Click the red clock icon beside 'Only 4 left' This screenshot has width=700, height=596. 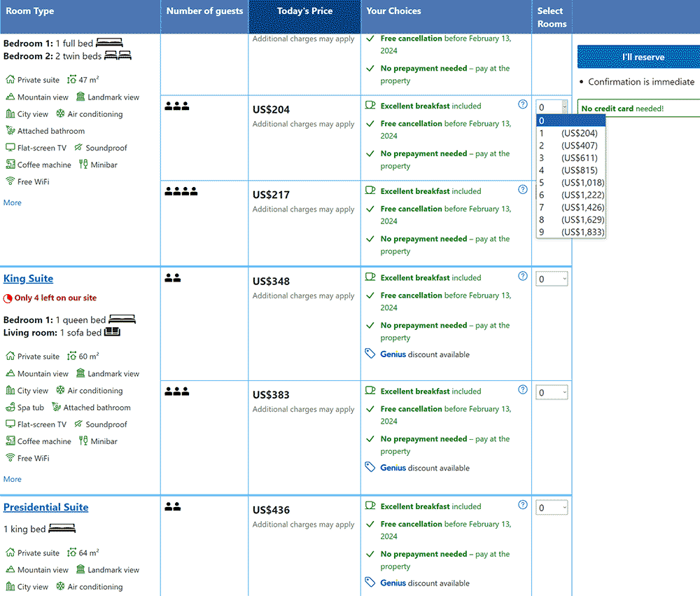coord(8,298)
